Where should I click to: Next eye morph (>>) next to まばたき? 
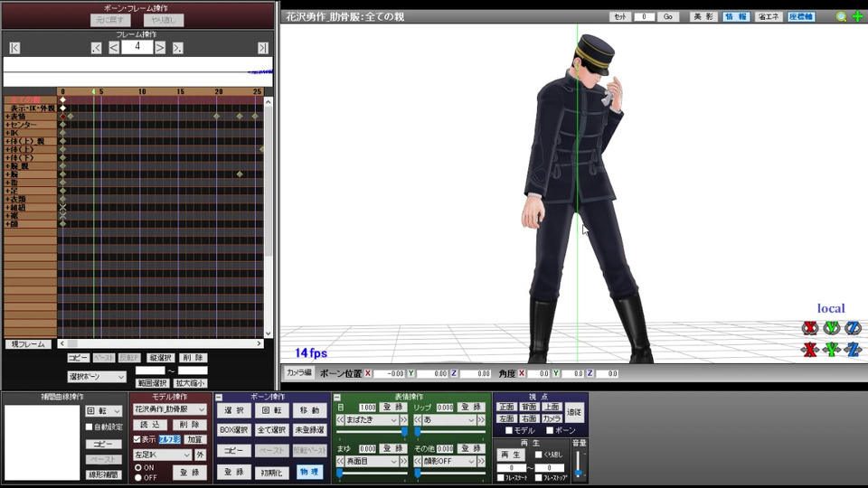coord(403,420)
